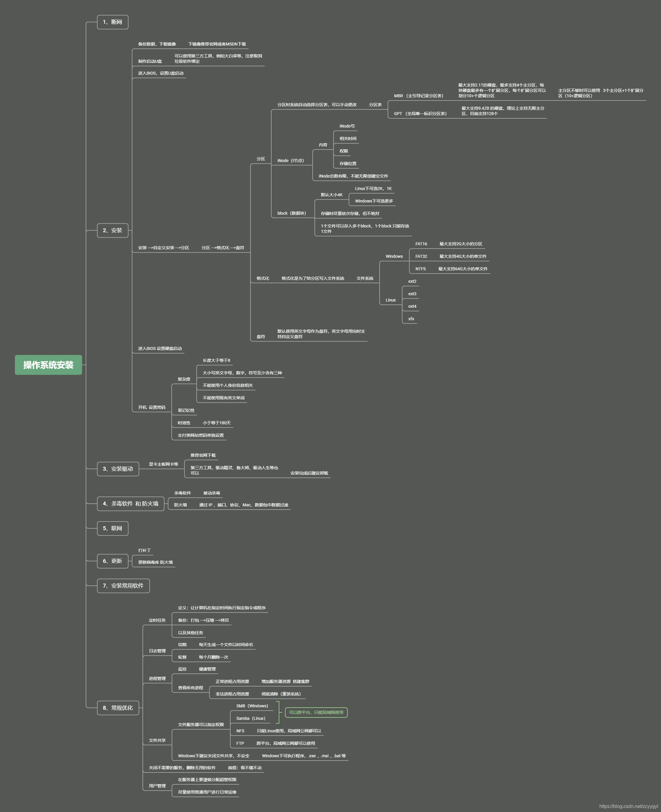Click 更新病毒库 防火墙 leaf
Screen dimensions: 661x812
click(155, 562)
